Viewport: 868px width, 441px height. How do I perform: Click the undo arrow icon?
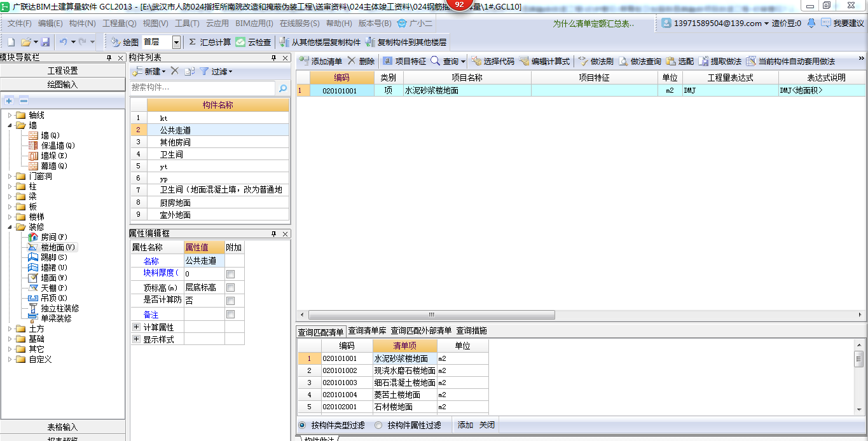[x=63, y=42]
